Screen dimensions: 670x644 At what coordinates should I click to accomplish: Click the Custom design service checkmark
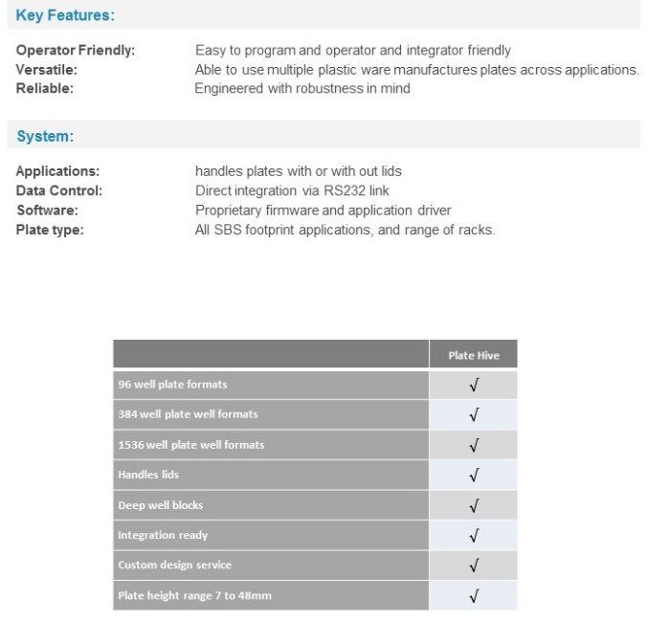tap(474, 566)
